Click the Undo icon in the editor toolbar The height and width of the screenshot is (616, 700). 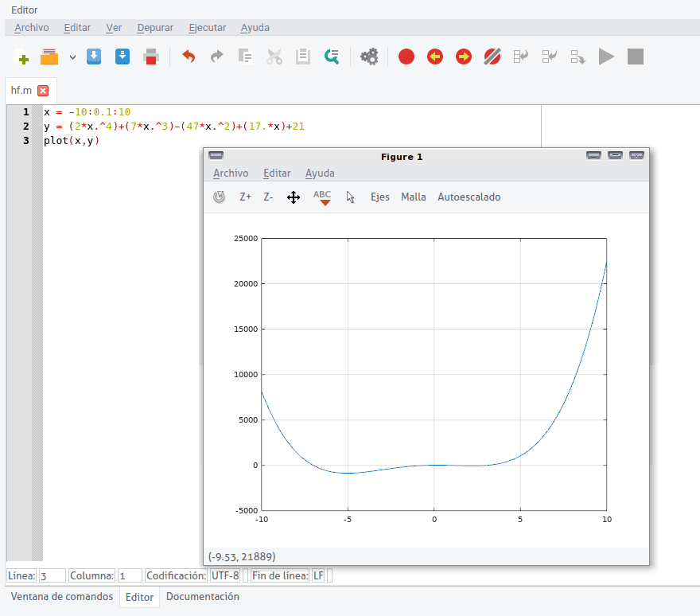189,57
